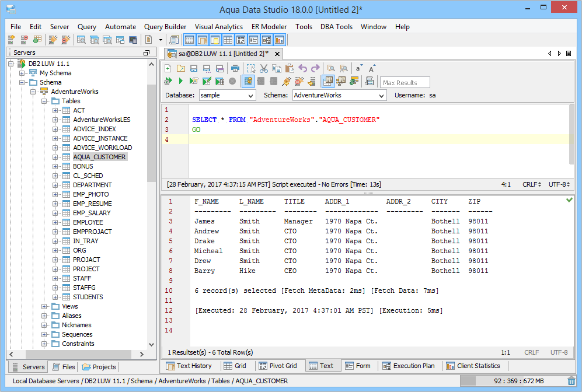This screenshot has width=582, height=392.
Task: Toggle the first display panel button in main toolbar
Action: (189, 40)
